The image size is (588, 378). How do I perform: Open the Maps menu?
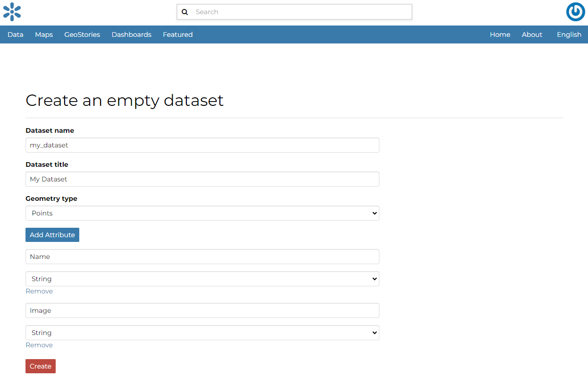click(x=43, y=34)
